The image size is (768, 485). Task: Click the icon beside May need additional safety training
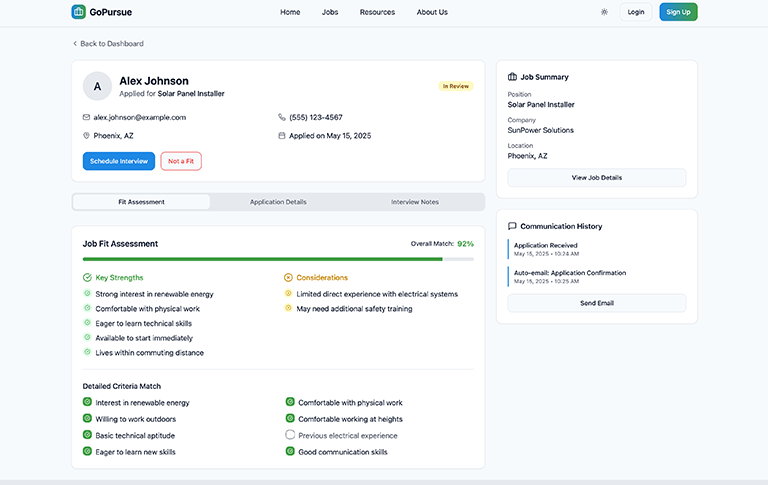[x=288, y=308]
